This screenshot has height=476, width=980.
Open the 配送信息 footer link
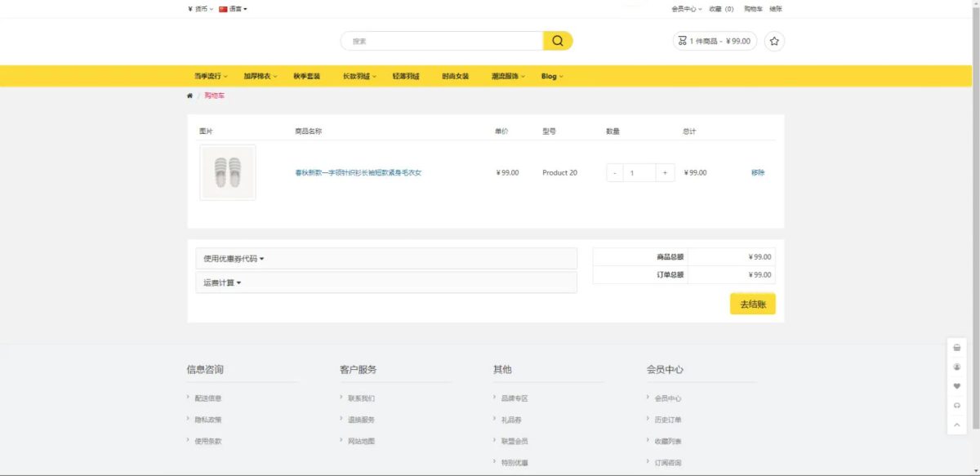pyautogui.click(x=208, y=398)
